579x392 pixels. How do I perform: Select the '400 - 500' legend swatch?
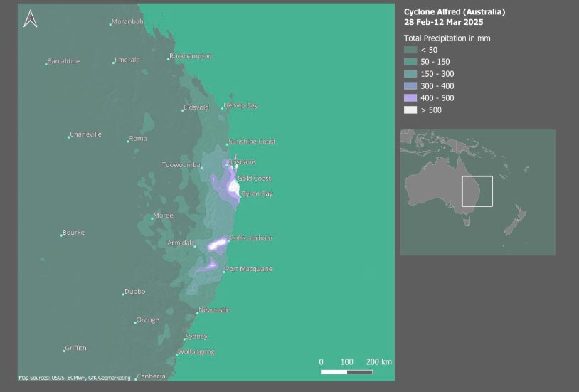tap(410, 98)
